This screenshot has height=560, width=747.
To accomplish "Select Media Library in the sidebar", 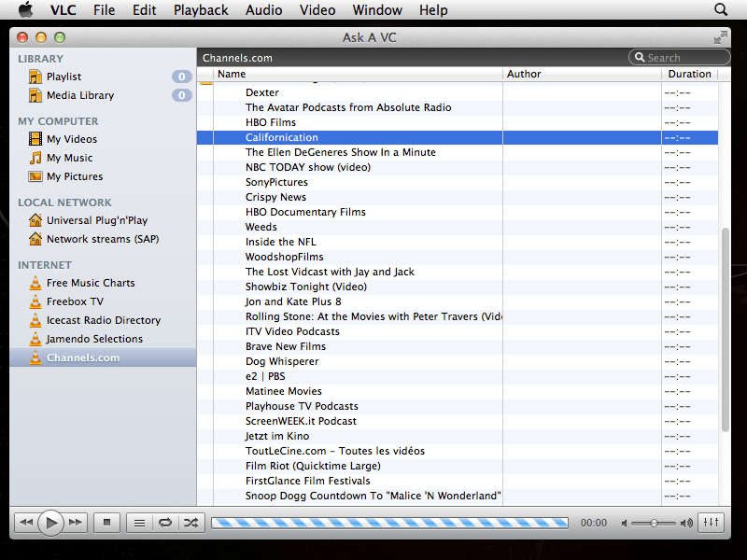I will 103,95.
